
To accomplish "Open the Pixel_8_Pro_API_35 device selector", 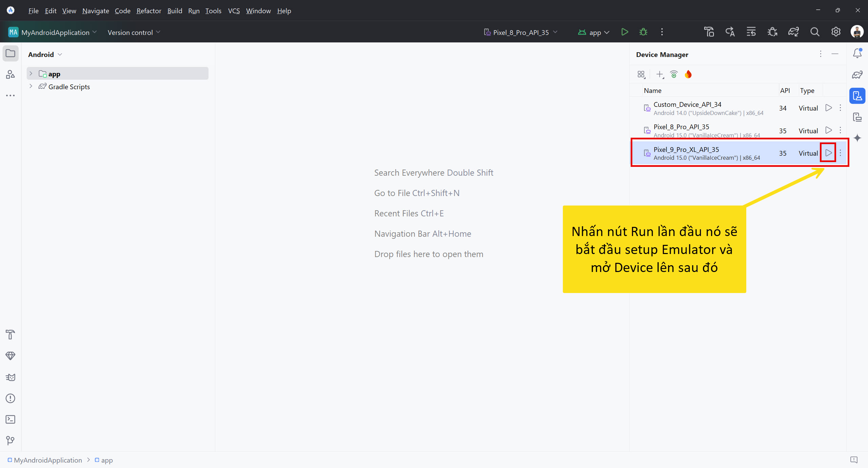I will tap(520, 32).
